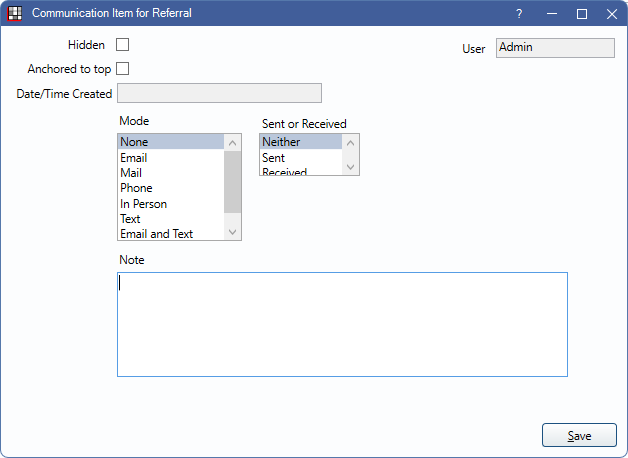Choose Phone as the communication mode
The height and width of the screenshot is (458, 628).
pyautogui.click(x=136, y=188)
